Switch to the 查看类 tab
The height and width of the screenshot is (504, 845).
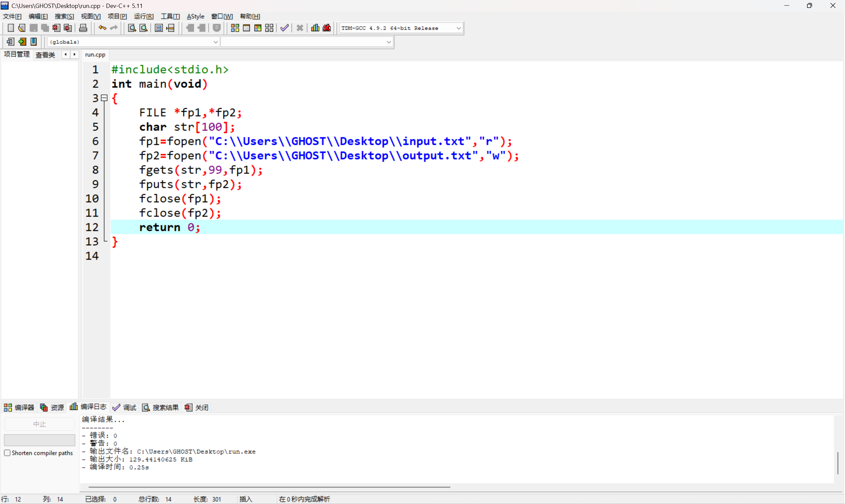tap(45, 55)
